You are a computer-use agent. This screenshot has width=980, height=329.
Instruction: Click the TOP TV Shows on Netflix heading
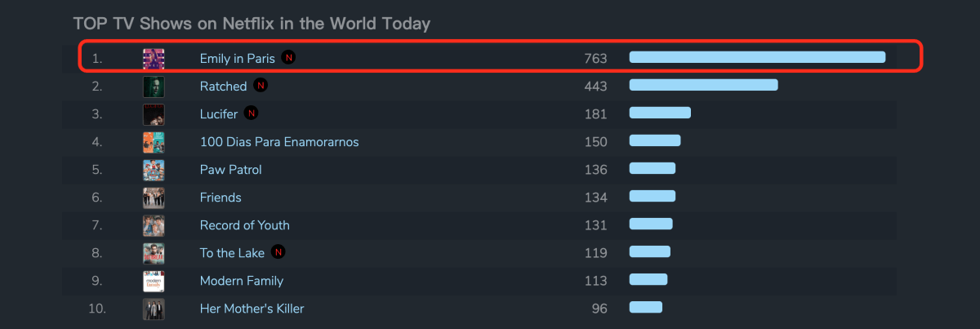tap(252, 24)
